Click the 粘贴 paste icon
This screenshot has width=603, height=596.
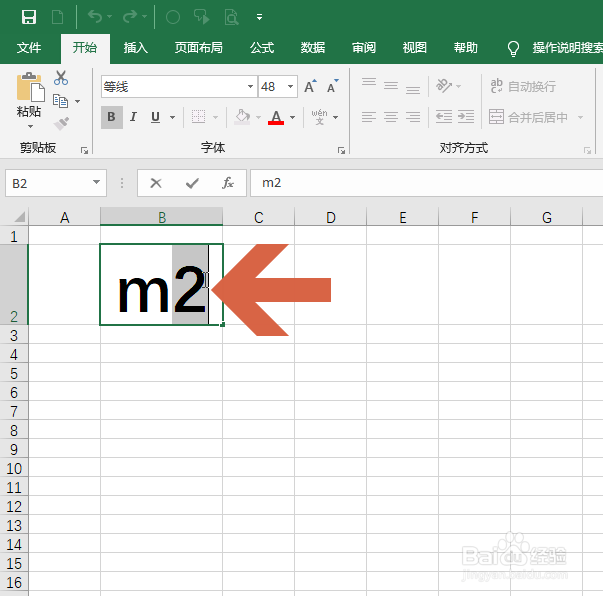tap(30, 87)
